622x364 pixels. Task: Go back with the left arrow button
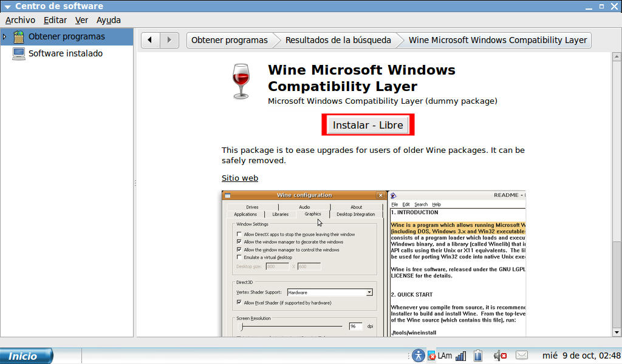click(x=150, y=40)
